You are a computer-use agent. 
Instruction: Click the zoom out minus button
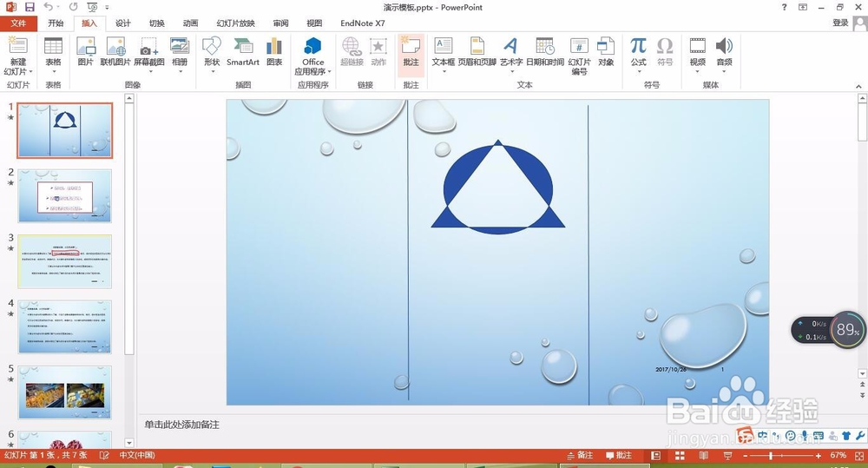pyautogui.click(x=746, y=455)
